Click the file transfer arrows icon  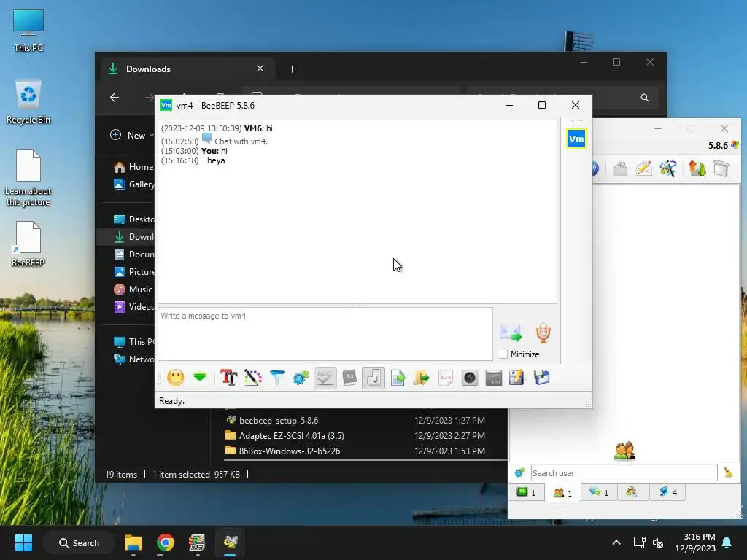click(697, 168)
